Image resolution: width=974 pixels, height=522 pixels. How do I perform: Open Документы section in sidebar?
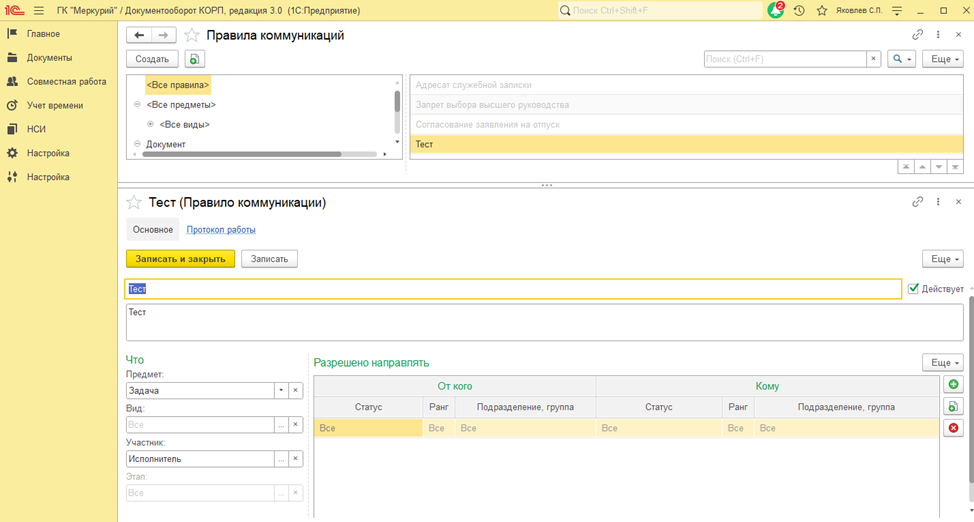49,58
